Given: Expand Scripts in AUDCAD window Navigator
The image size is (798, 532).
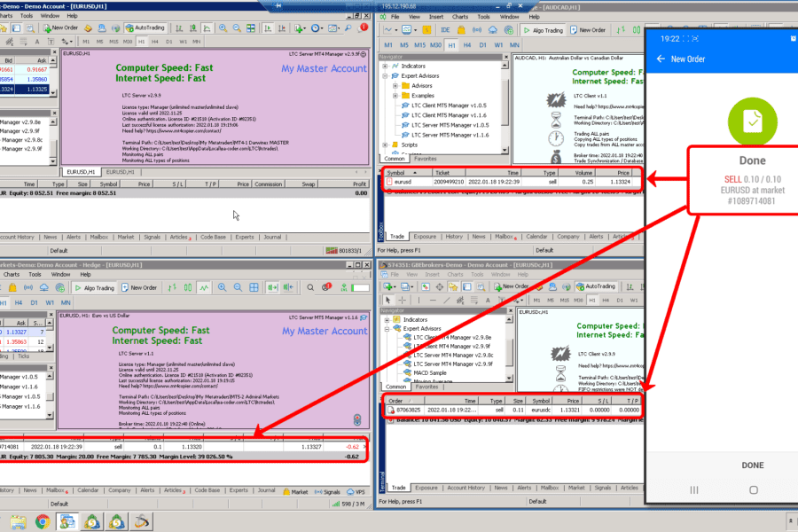Looking at the screenshot, I should (386, 145).
